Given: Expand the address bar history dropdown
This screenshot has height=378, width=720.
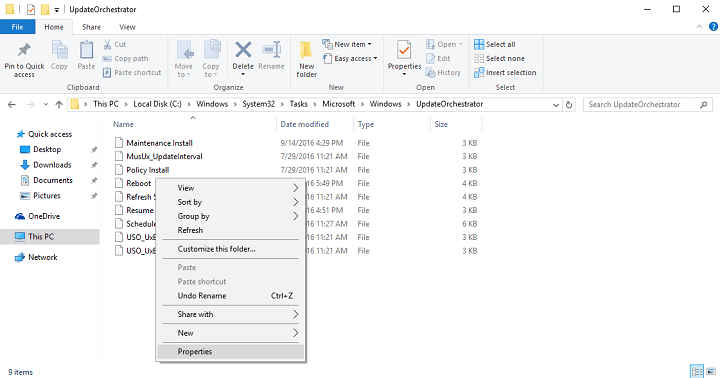Looking at the screenshot, I should (556, 105).
